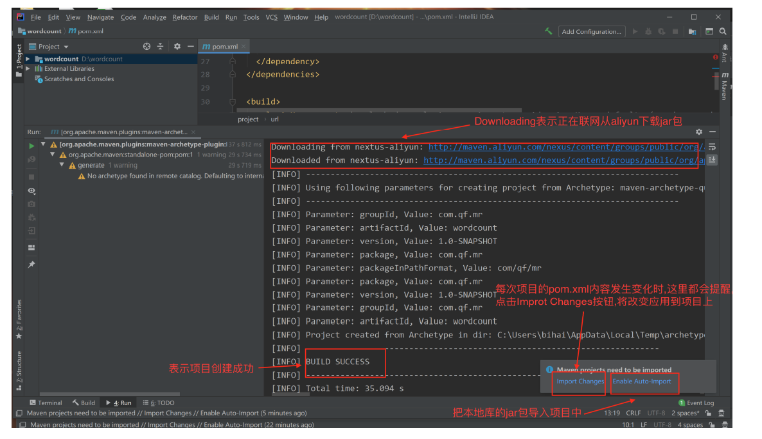Click Enable Auto-Import link
Viewport: 762px width, 439px height.
click(x=641, y=381)
